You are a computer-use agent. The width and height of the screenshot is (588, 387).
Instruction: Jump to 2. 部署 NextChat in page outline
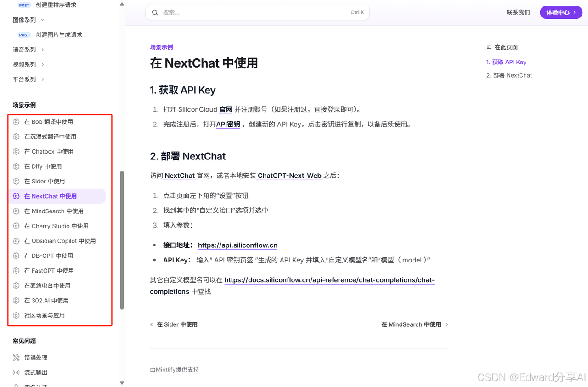point(509,75)
